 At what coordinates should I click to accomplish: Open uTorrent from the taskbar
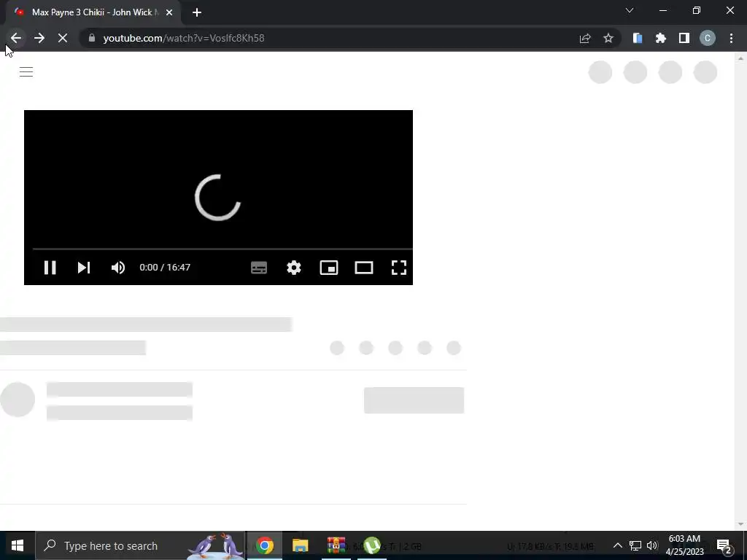(x=372, y=545)
